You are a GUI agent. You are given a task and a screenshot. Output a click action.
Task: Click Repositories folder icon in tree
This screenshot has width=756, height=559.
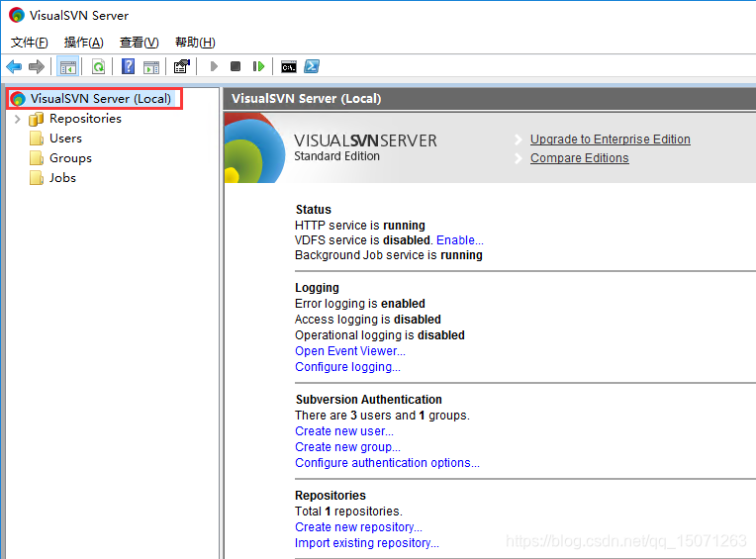(37, 119)
